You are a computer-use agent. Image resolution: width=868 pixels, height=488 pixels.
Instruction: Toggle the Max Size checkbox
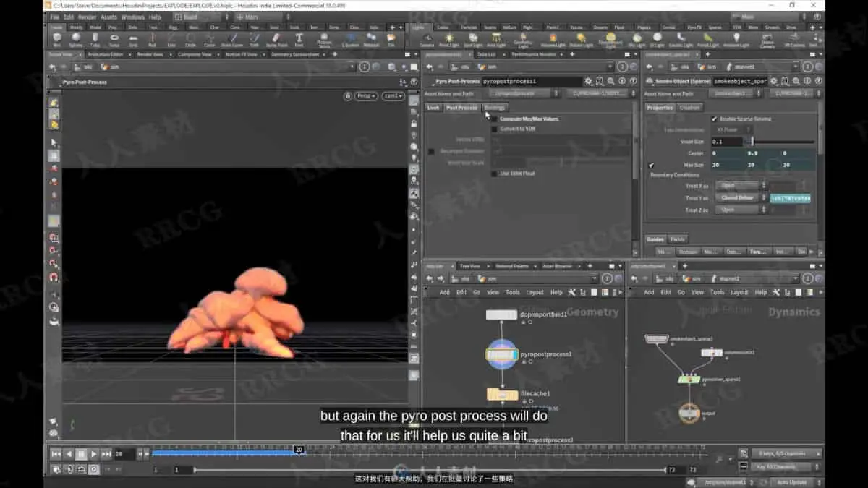(651, 165)
